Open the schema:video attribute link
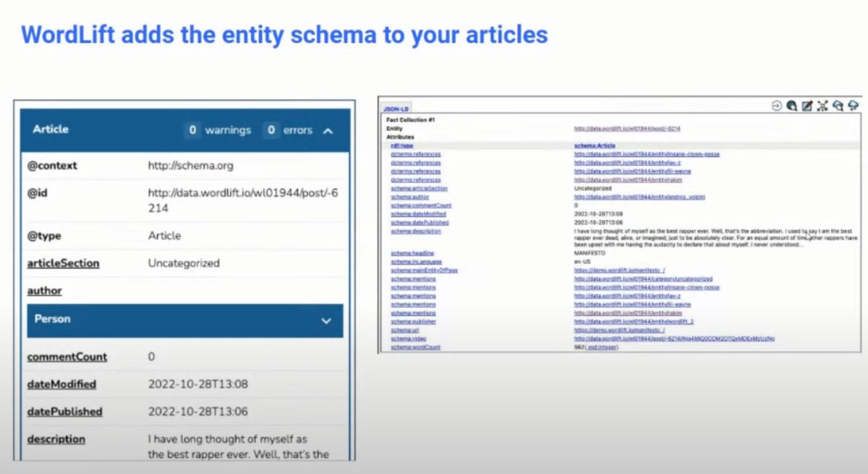 click(x=409, y=339)
